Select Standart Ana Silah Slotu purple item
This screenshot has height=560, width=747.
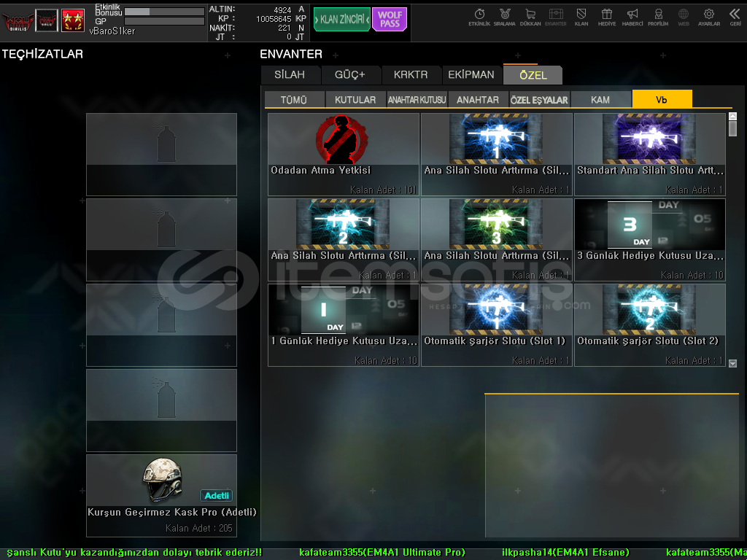[x=650, y=155]
